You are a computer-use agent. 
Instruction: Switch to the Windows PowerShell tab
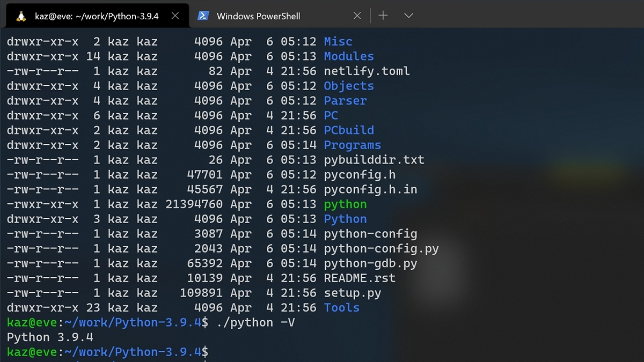pyautogui.click(x=280, y=16)
